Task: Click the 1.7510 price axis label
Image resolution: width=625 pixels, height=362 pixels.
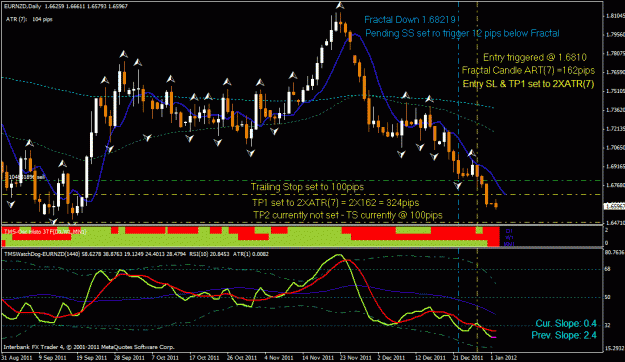Action: coord(615,91)
